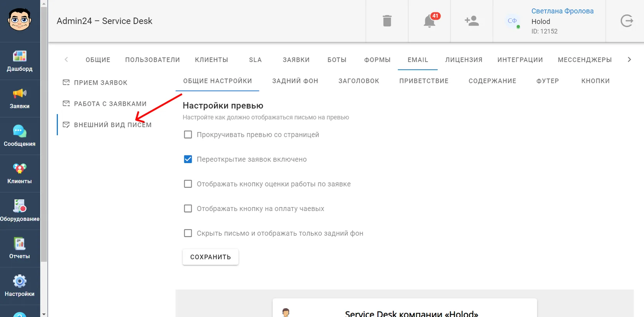Select the КЛИЕНТЫ settings tab

(212, 60)
